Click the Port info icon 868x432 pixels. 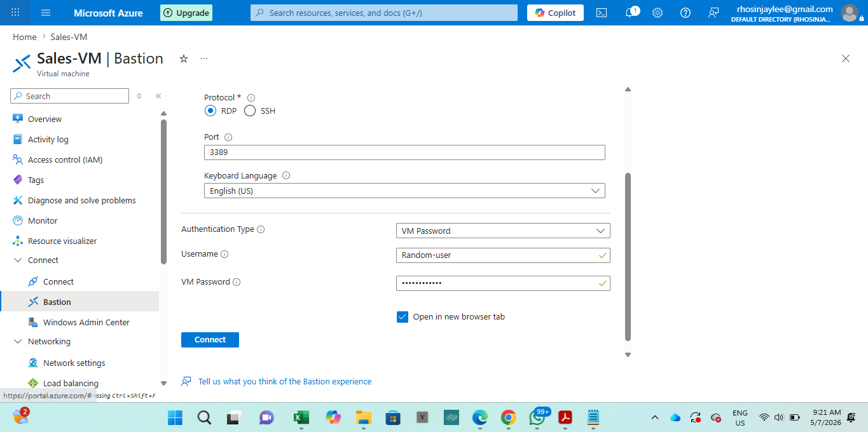point(228,137)
